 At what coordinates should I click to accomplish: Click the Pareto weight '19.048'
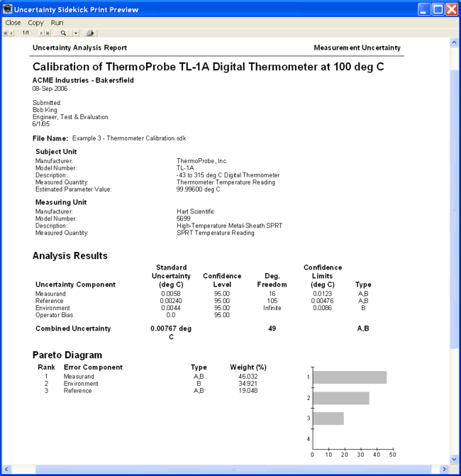point(248,390)
